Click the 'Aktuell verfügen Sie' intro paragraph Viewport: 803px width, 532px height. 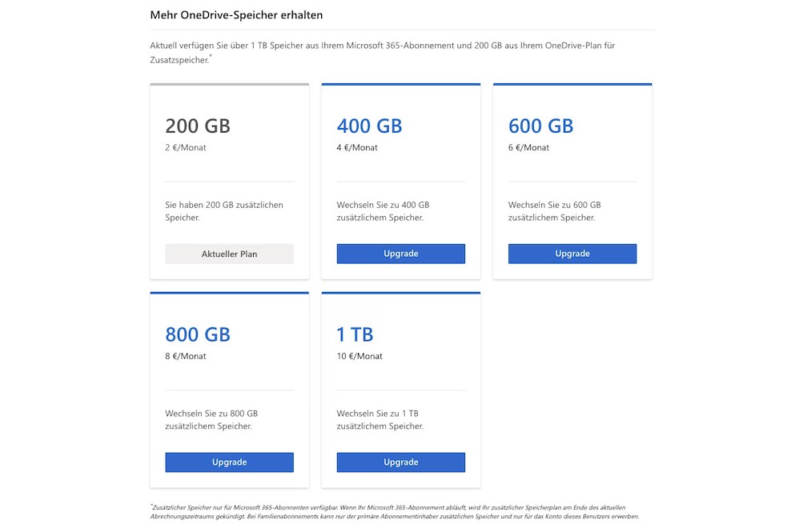382,51
